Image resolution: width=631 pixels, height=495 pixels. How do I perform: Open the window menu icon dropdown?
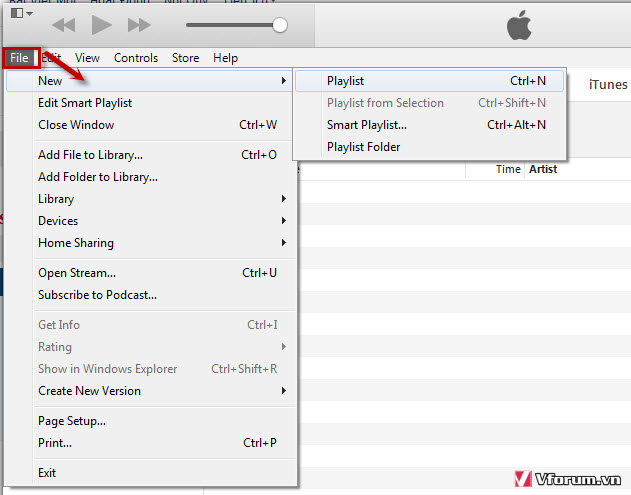coord(21,13)
